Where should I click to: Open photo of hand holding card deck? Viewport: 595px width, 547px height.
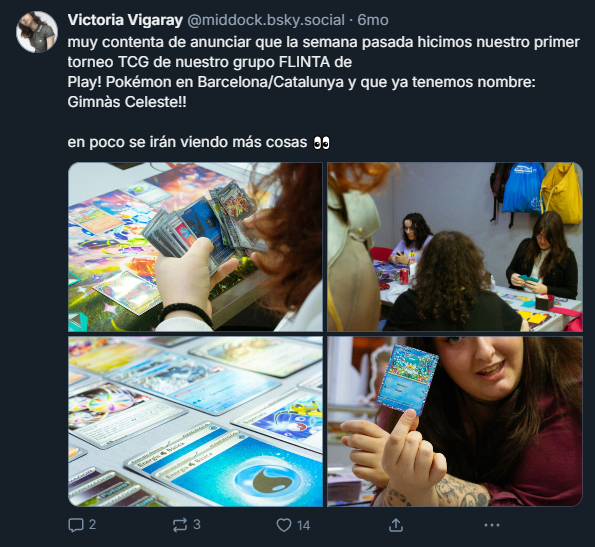pyautogui.click(x=195, y=247)
